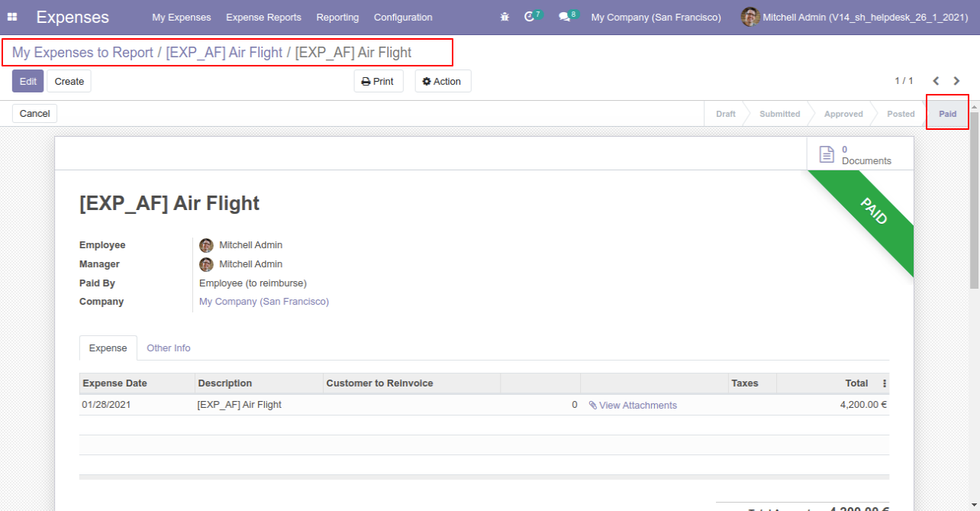
Task: Click My Expenses to Report breadcrumb
Action: point(82,53)
